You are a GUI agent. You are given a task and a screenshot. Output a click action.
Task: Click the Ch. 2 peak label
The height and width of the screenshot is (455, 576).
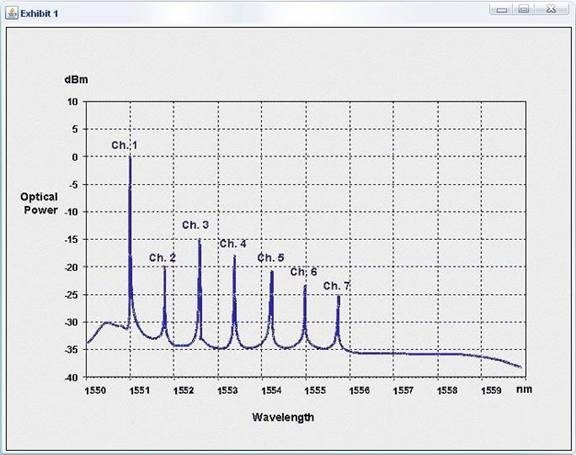pyautogui.click(x=162, y=258)
